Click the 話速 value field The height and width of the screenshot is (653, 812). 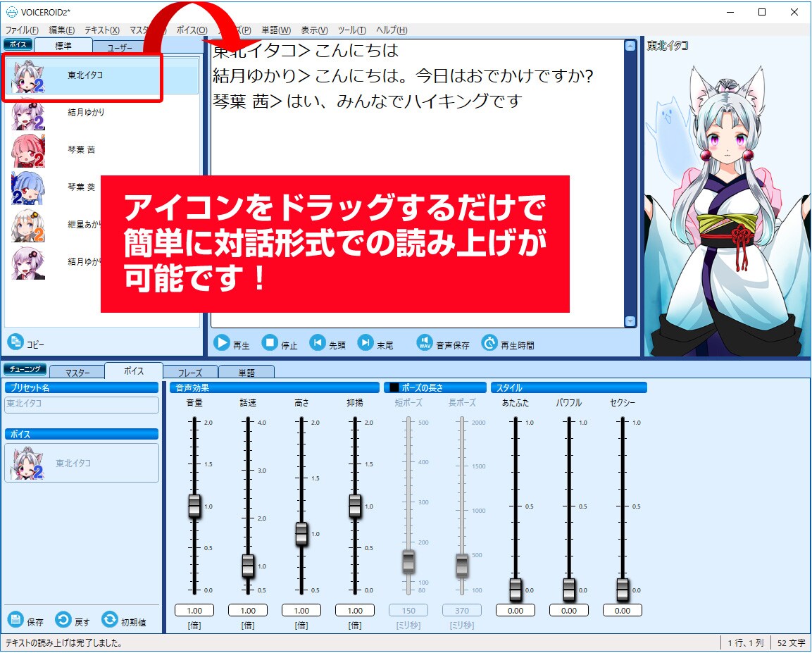[248, 611]
